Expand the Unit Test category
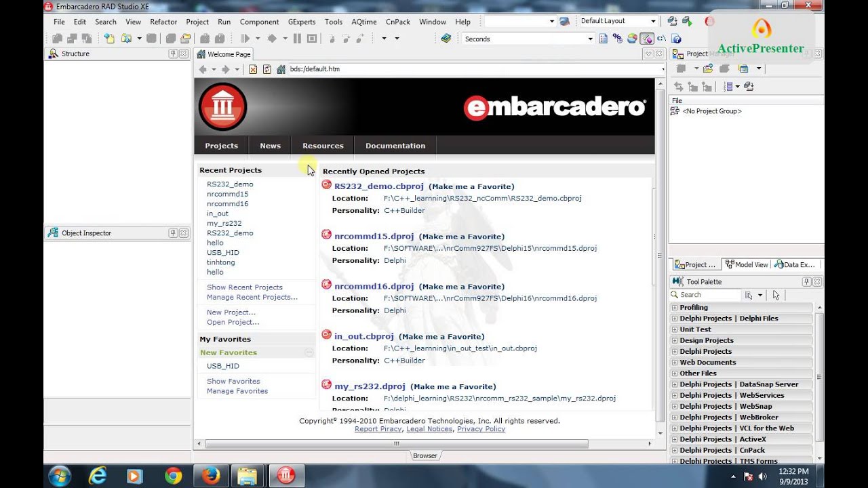 (675, 329)
